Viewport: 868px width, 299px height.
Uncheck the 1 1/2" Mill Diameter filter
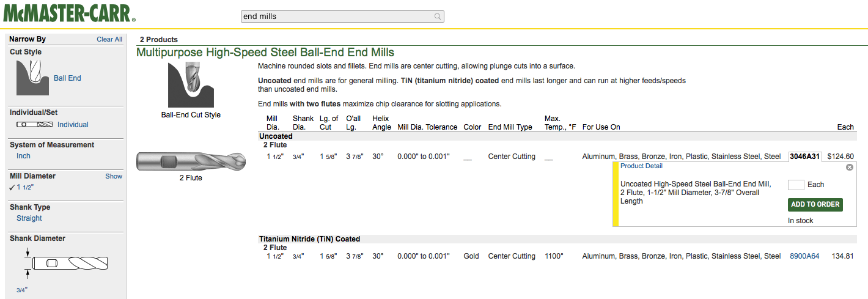click(23, 187)
